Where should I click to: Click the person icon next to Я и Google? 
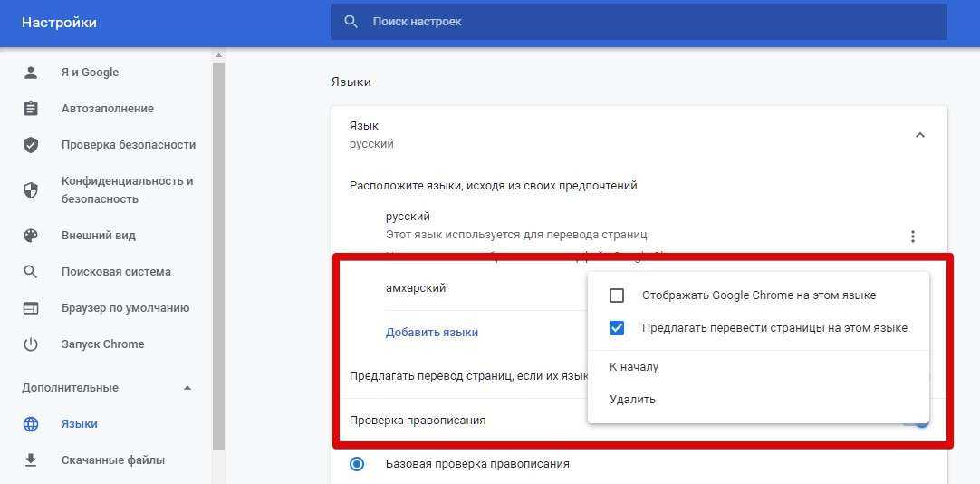(30, 72)
